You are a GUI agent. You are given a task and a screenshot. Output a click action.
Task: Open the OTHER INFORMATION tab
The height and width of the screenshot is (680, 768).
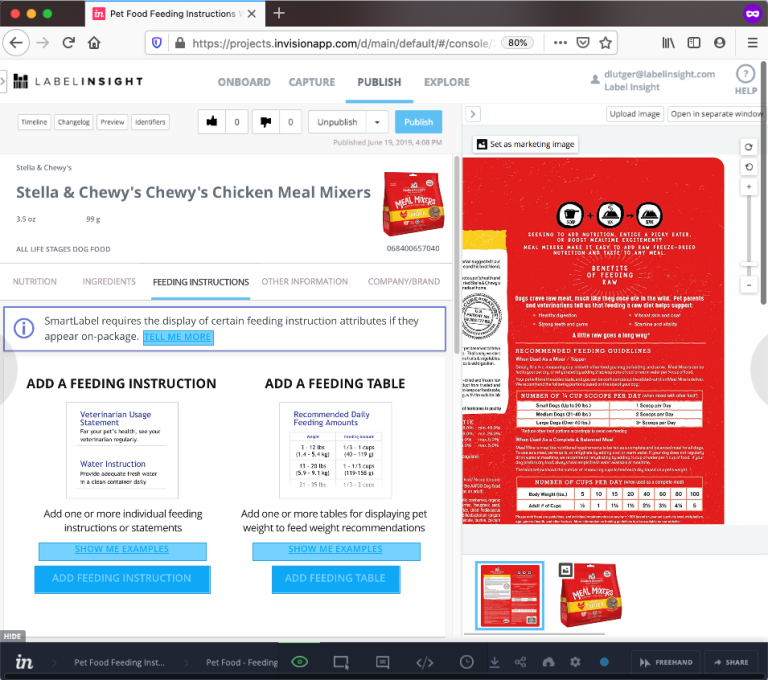pyautogui.click(x=305, y=282)
